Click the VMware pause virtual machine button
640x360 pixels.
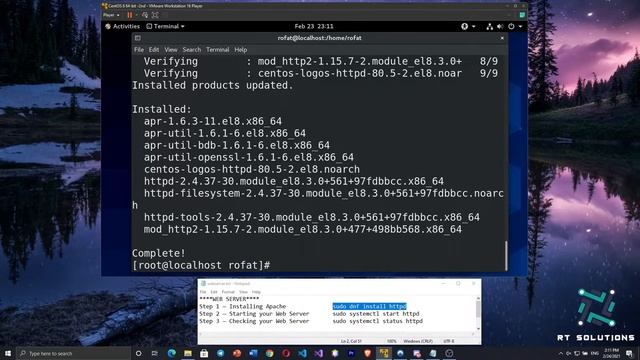[x=130, y=15]
